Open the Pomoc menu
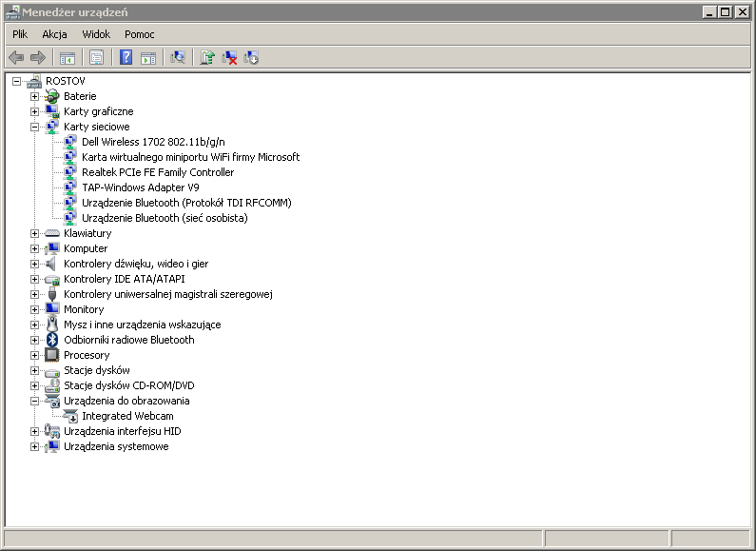 coord(140,34)
